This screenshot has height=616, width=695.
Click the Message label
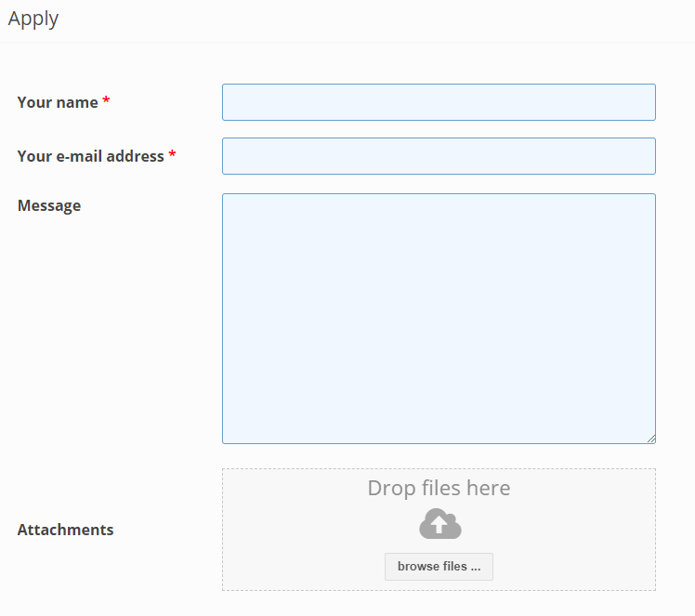click(49, 205)
